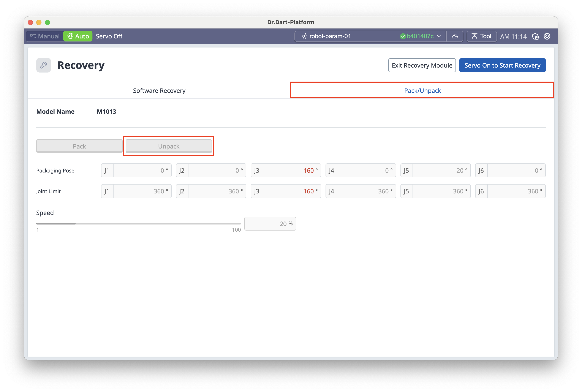Select Auto mode toggle
Image resolution: width=582 pixels, height=392 pixels.
coord(78,36)
